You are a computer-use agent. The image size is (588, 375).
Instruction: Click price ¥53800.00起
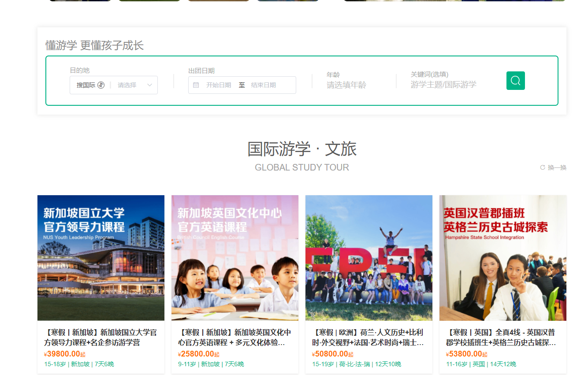(467, 354)
